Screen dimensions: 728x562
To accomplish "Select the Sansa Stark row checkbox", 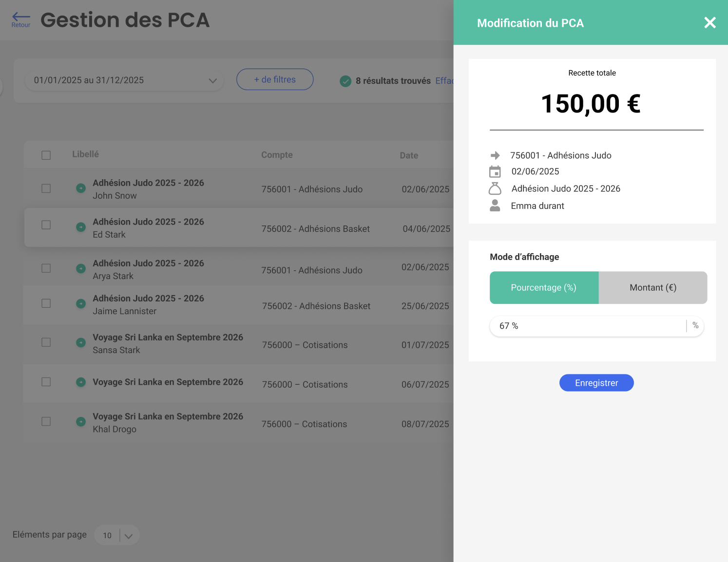I will 46,342.
